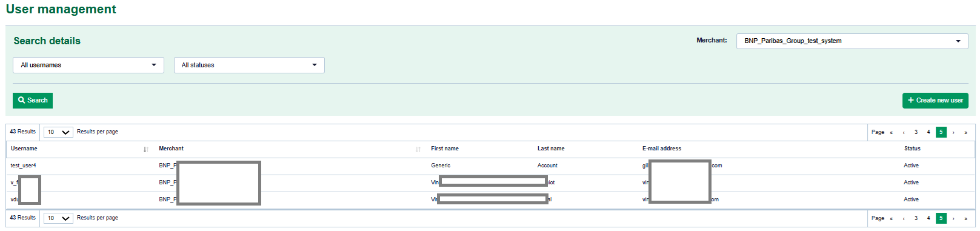Screen dimensions: 980x231
Task: Go to first page in bottom pagination
Action: coord(891,218)
